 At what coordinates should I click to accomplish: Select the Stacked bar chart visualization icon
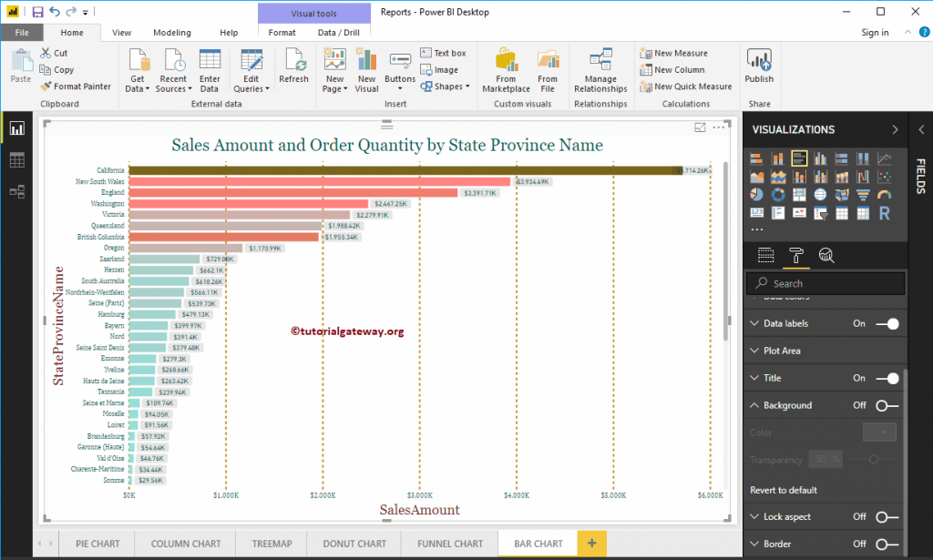point(759,158)
